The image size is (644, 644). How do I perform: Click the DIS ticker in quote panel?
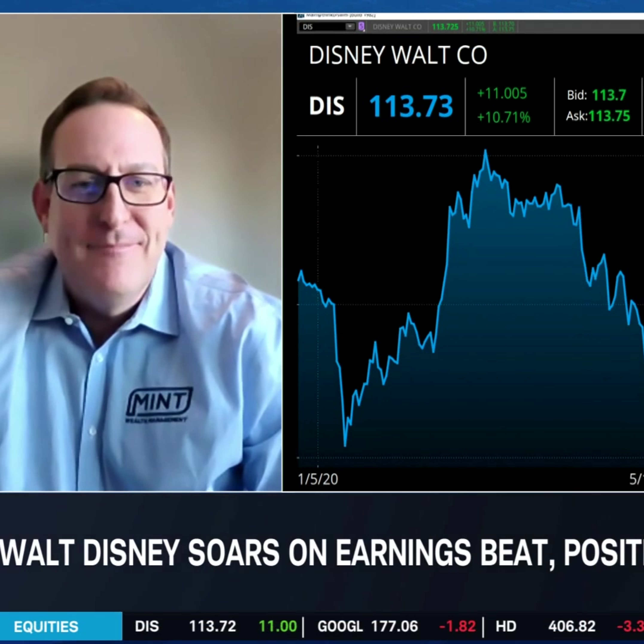(x=327, y=106)
